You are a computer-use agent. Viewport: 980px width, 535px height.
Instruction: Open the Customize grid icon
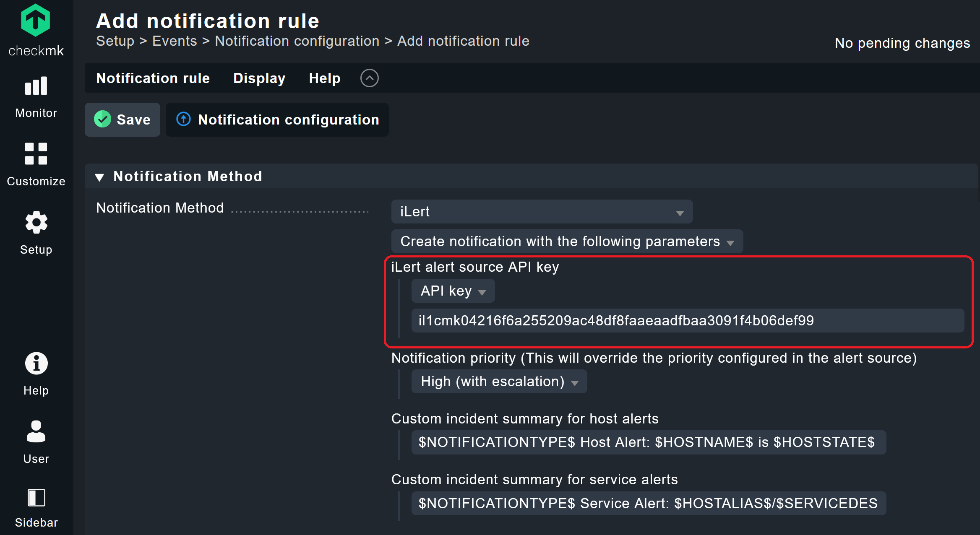(x=36, y=153)
